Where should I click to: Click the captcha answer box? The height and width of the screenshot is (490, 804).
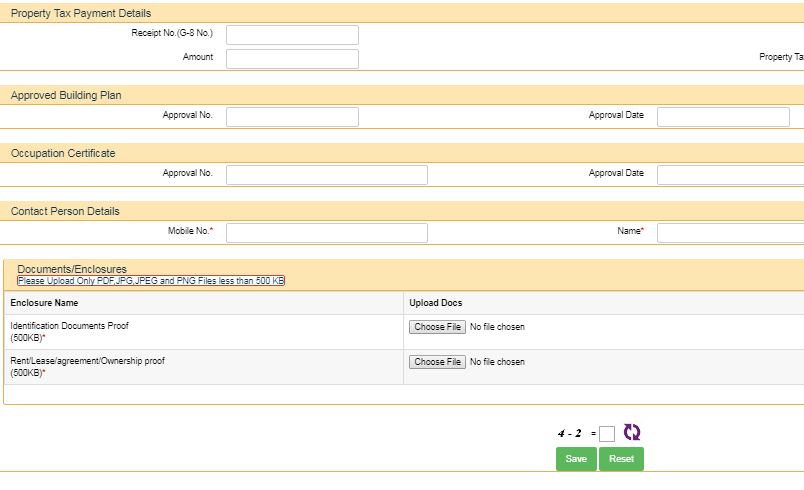pyautogui.click(x=607, y=434)
